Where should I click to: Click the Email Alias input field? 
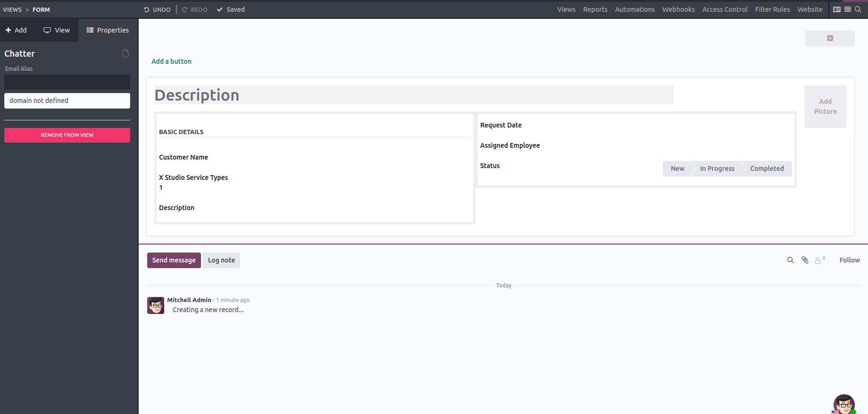pyautogui.click(x=67, y=82)
